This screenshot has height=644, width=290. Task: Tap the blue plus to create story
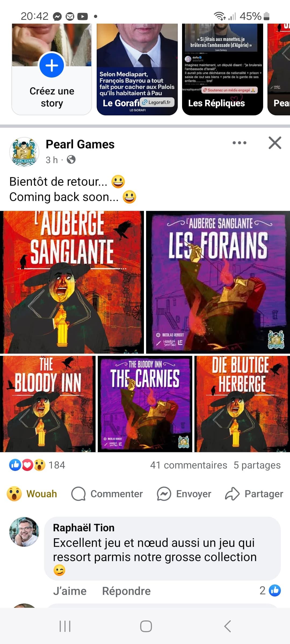[52, 65]
